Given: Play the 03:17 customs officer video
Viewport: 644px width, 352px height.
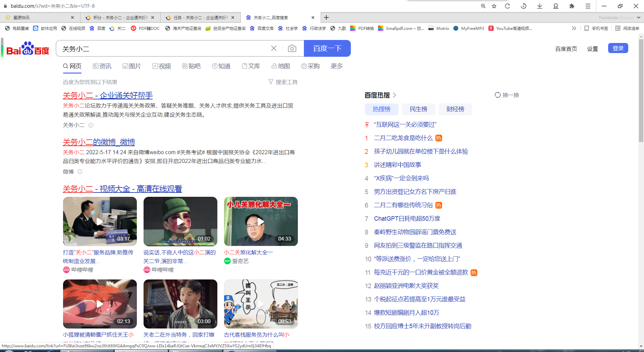Looking at the screenshot, I should (100, 221).
